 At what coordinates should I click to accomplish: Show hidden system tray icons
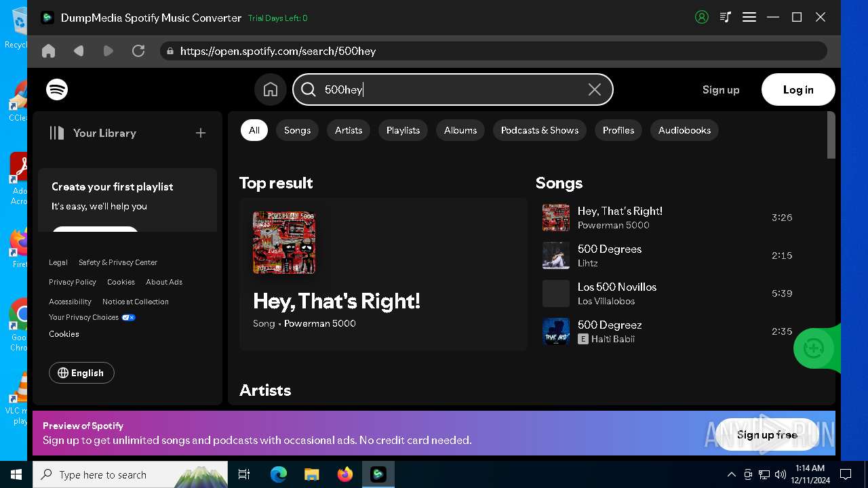(x=732, y=474)
